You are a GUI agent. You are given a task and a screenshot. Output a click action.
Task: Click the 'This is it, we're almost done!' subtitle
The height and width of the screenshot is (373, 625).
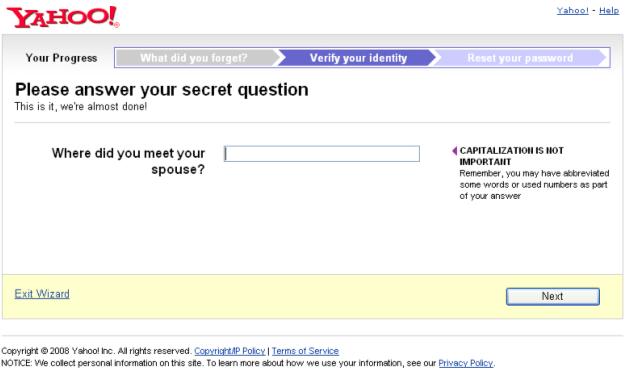[81, 107]
